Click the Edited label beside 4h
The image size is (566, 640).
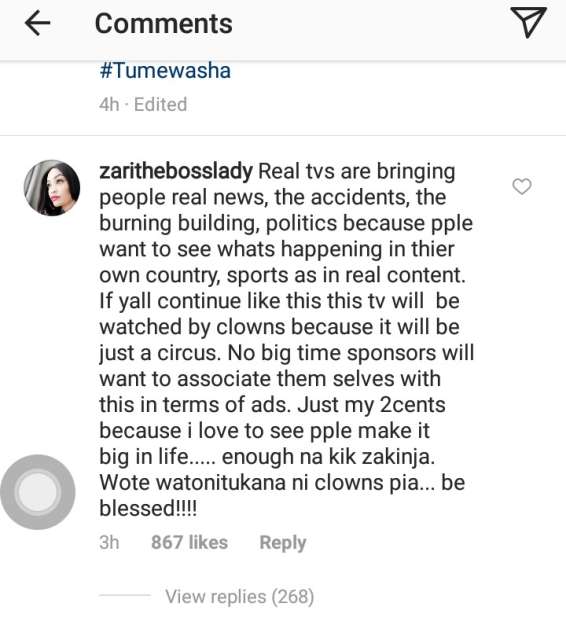(160, 104)
